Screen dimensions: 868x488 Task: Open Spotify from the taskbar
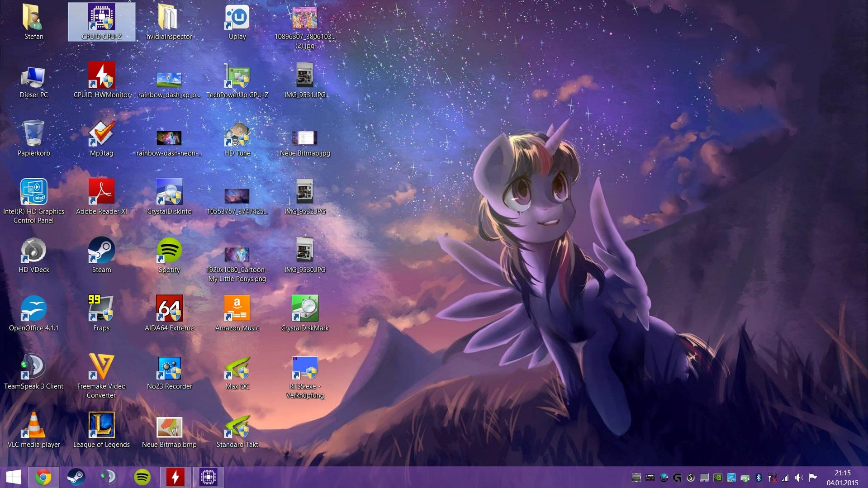click(142, 477)
